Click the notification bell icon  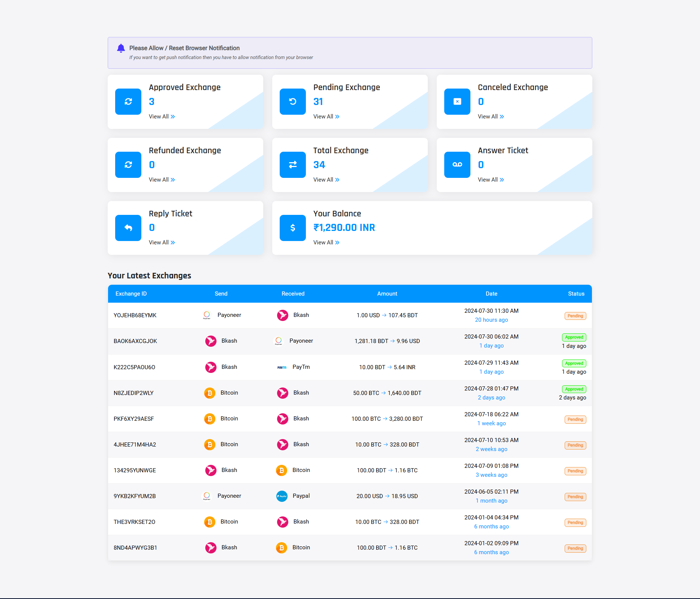click(x=121, y=48)
